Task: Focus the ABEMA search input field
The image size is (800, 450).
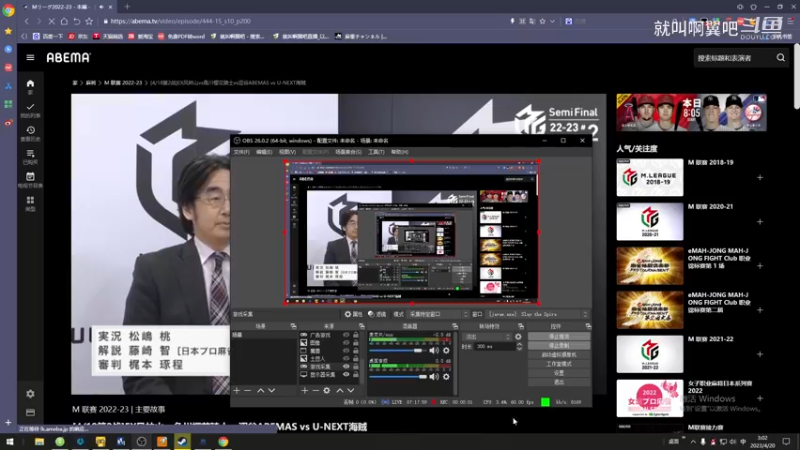Action: pyautogui.click(x=734, y=58)
